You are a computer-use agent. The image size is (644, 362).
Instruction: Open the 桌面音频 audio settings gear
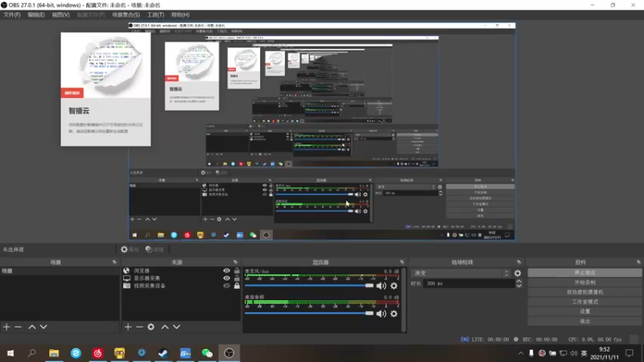pyautogui.click(x=394, y=314)
